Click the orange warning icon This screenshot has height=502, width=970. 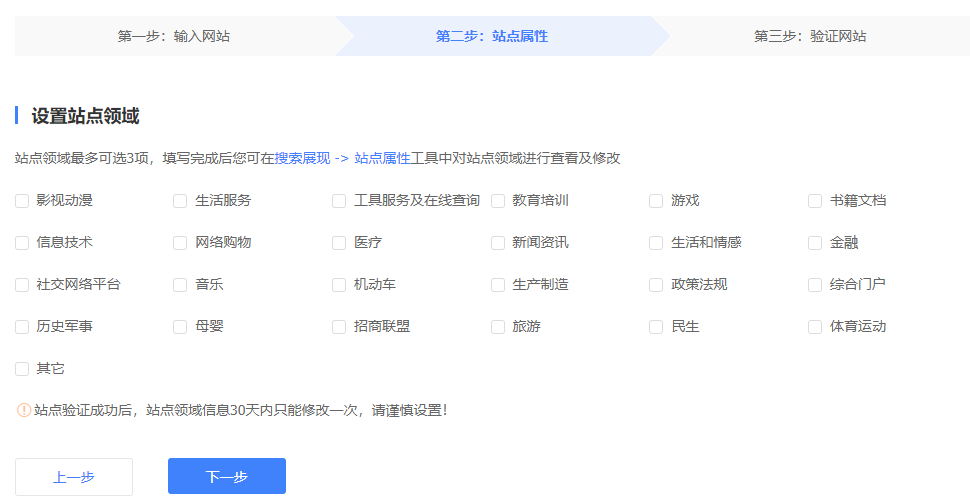pyautogui.click(x=24, y=410)
